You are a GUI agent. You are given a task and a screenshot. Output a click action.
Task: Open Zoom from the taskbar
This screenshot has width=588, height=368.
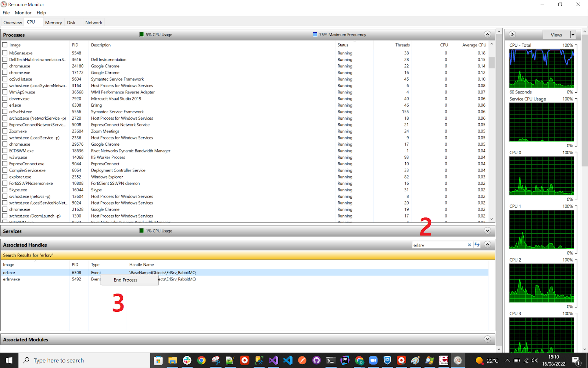coord(373,360)
